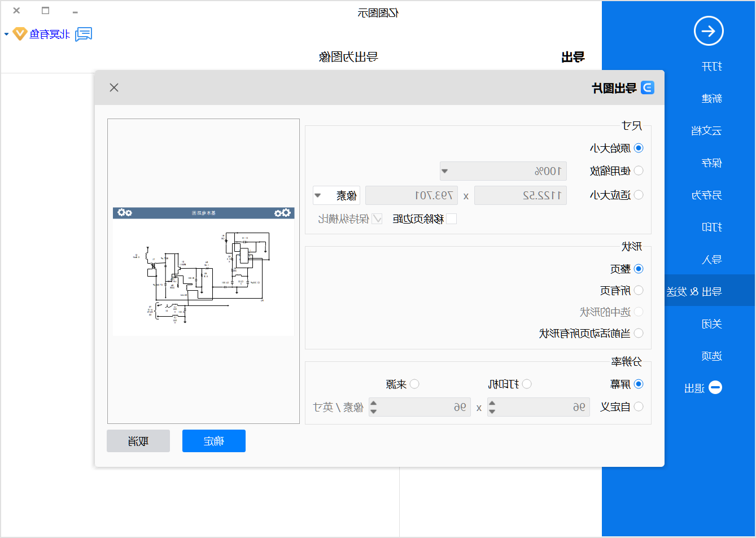This screenshot has width=756, height=538.
Task: Open the 打开 menu item
Action: 712,67
